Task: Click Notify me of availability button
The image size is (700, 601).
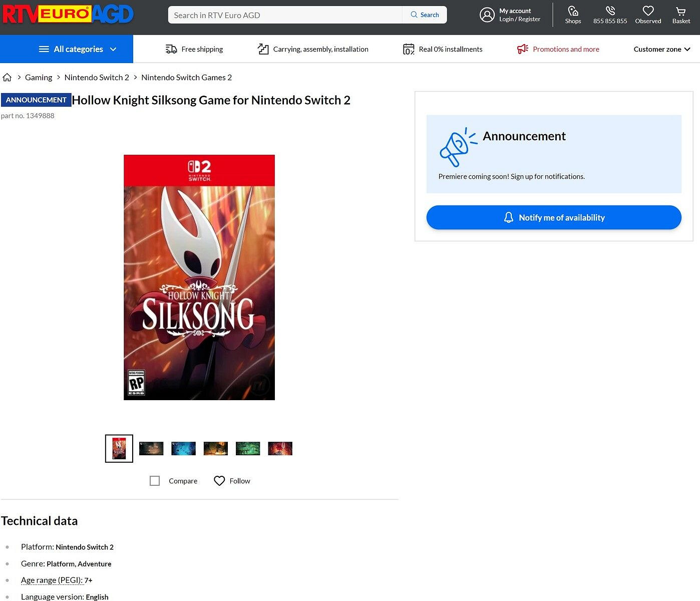Action: pyautogui.click(x=553, y=217)
